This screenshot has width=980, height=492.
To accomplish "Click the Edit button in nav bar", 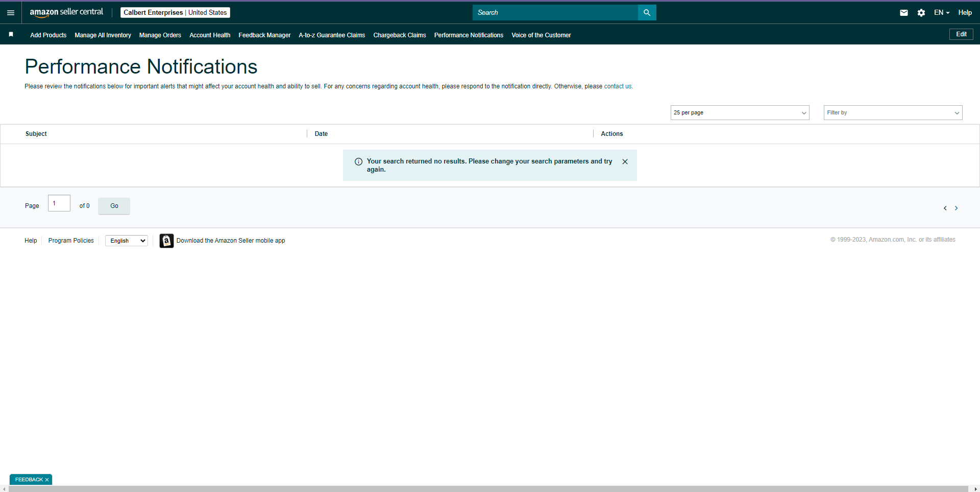I will pyautogui.click(x=961, y=34).
